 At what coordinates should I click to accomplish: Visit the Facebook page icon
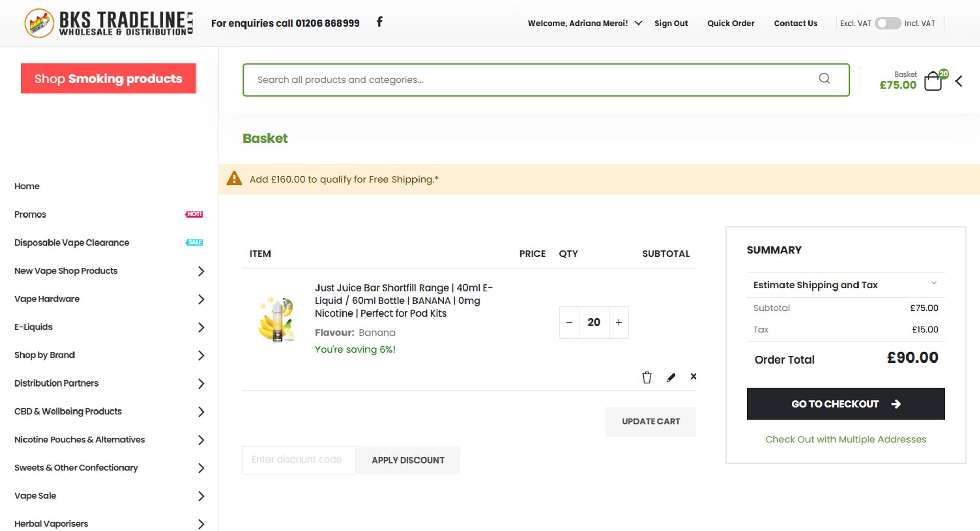click(379, 21)
